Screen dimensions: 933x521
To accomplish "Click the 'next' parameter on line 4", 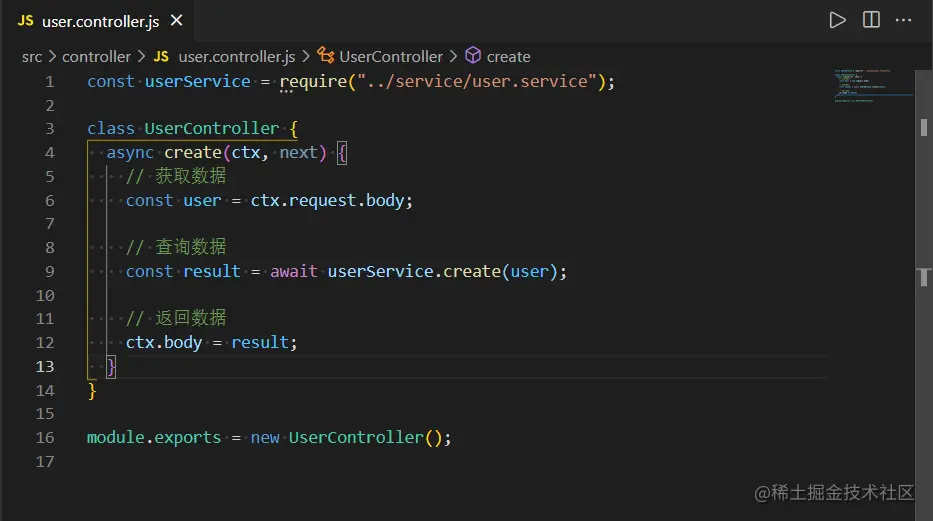I will pyautogui.click(x=299, y=153).
